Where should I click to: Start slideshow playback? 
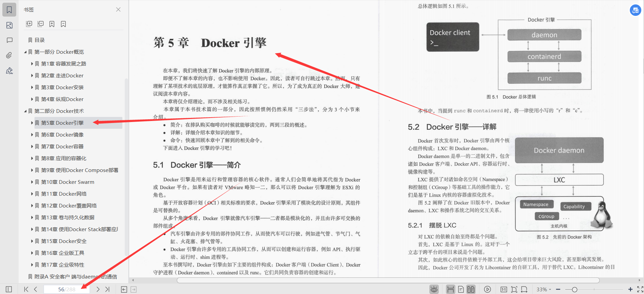point(487,289)
